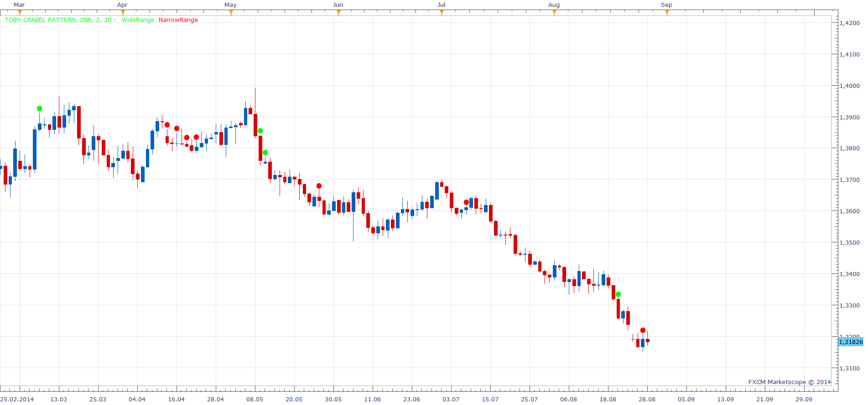Image resolution: width=868 pixels, height=405 pixels.
Task: Click the 1,3100 price axis label
Action: click(850, 368)
